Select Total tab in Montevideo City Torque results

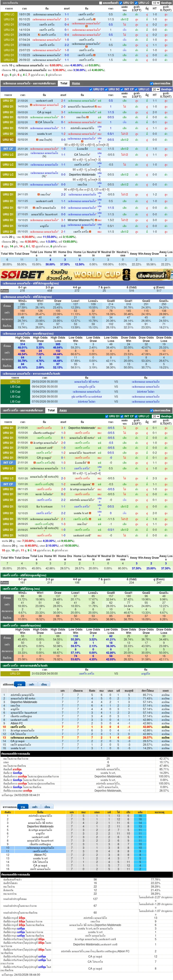pos(64,83)
